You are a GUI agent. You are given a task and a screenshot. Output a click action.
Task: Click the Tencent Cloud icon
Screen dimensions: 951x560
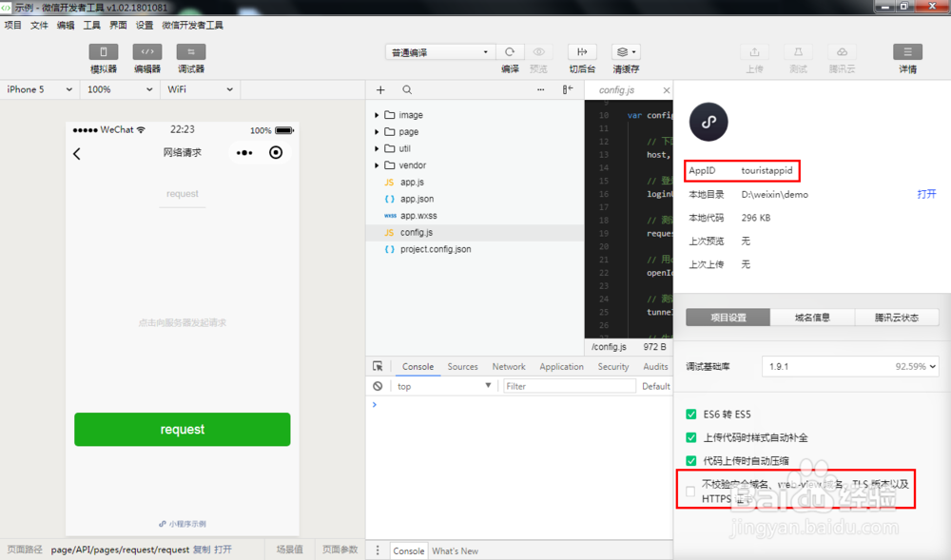[x=842, y=52]
